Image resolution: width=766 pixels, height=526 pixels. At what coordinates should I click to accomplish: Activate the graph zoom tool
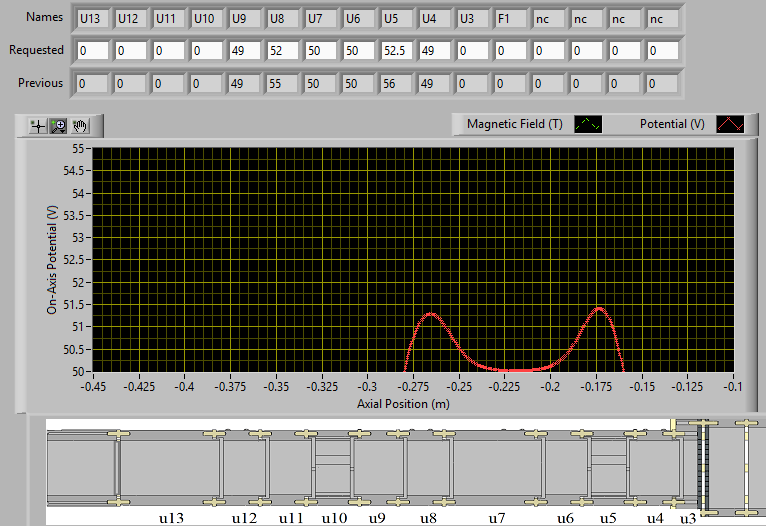(58, 126)
